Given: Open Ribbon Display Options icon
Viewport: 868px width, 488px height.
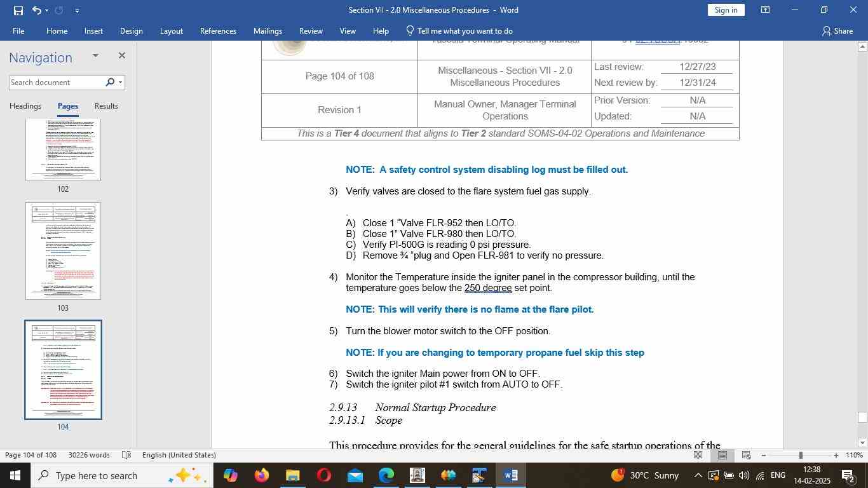Looking at the screenshot, I should [766, 10].
